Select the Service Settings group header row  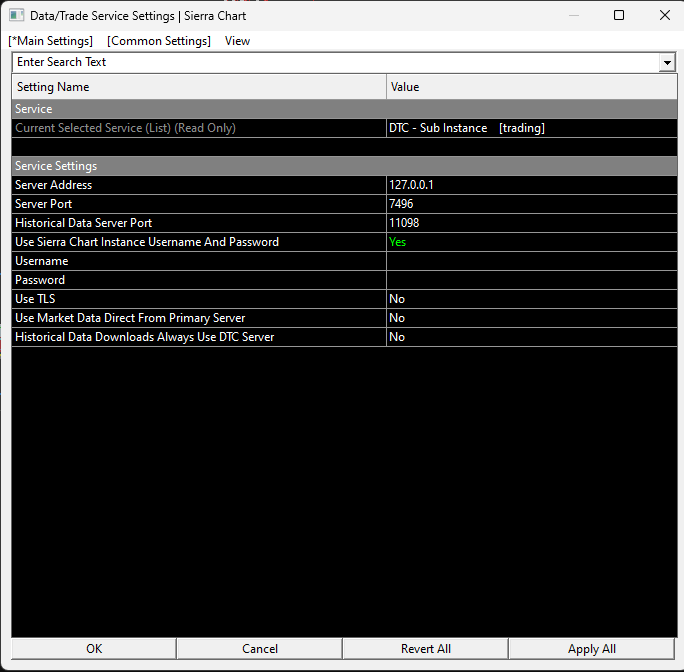(x=345, y=166)
